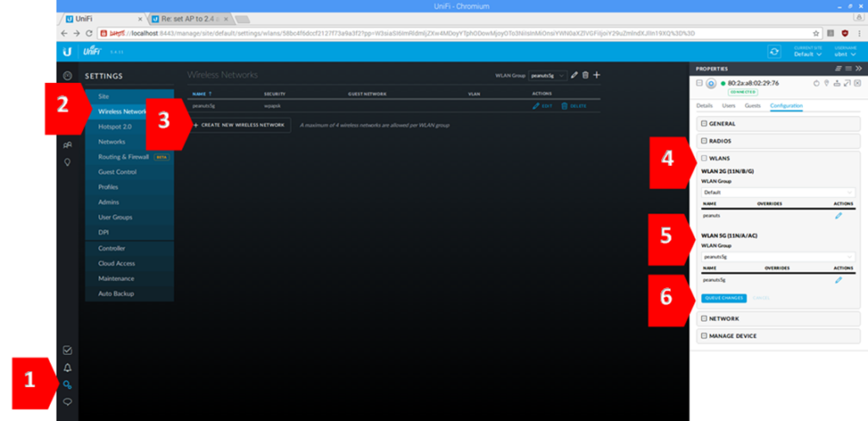The image size is (868, 421).
Task: Switch to Details tab
Action: tap(704, 105)
